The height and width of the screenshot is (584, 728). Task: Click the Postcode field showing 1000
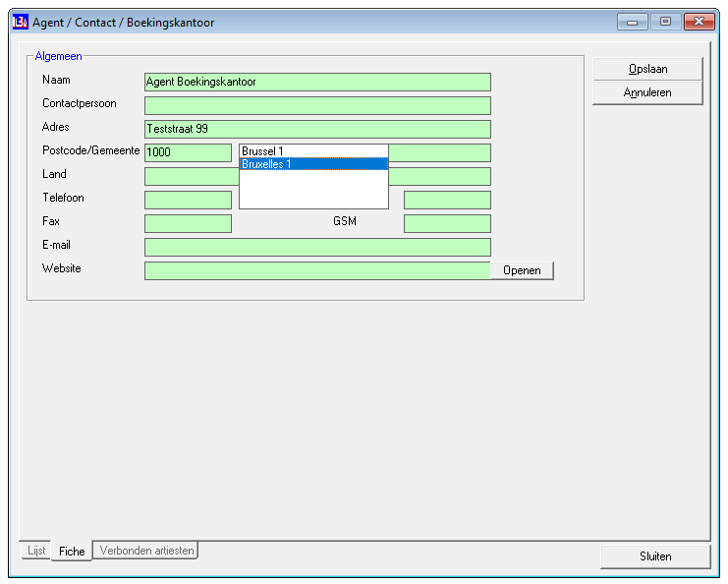tap(188, 152)
